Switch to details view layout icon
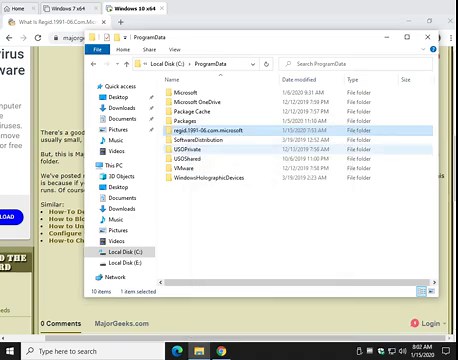Screen dimensions: 458x360 tap(421, 291)
